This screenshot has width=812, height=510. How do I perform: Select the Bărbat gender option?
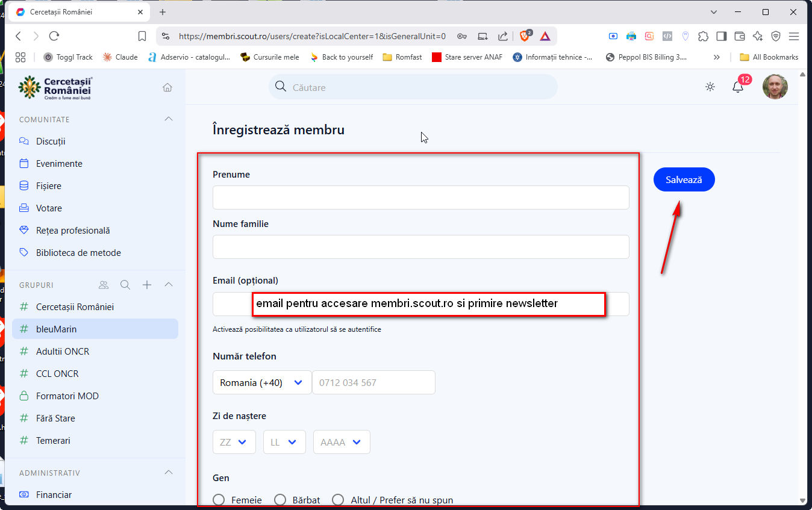point(280,500)
